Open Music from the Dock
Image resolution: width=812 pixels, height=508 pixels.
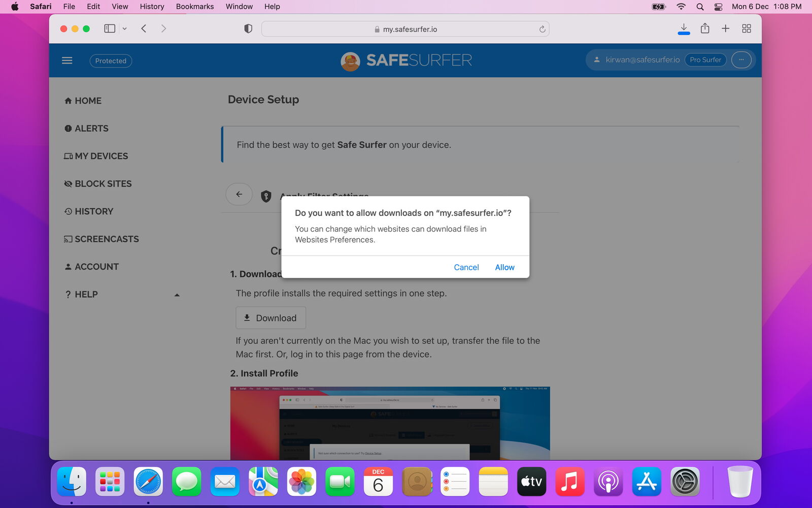(x=569, y=482)
